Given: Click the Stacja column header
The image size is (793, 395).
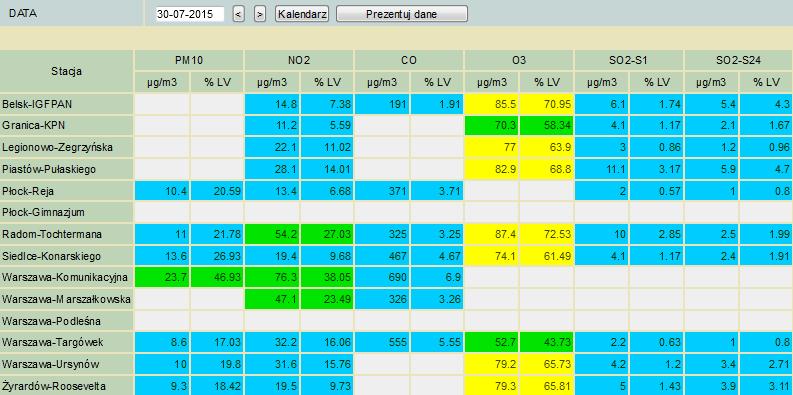Looking at the screenshot, I should [66, 71].
